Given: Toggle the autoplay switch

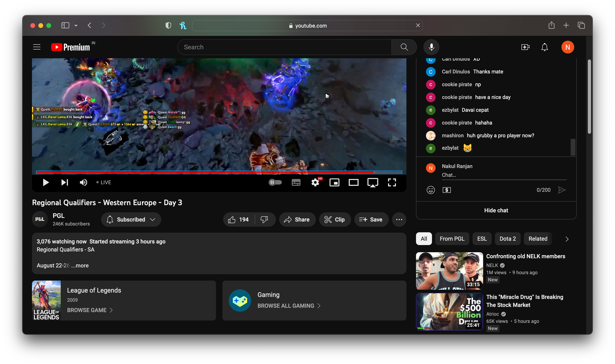Looking at the screenshot, I should tap(275, 182).
